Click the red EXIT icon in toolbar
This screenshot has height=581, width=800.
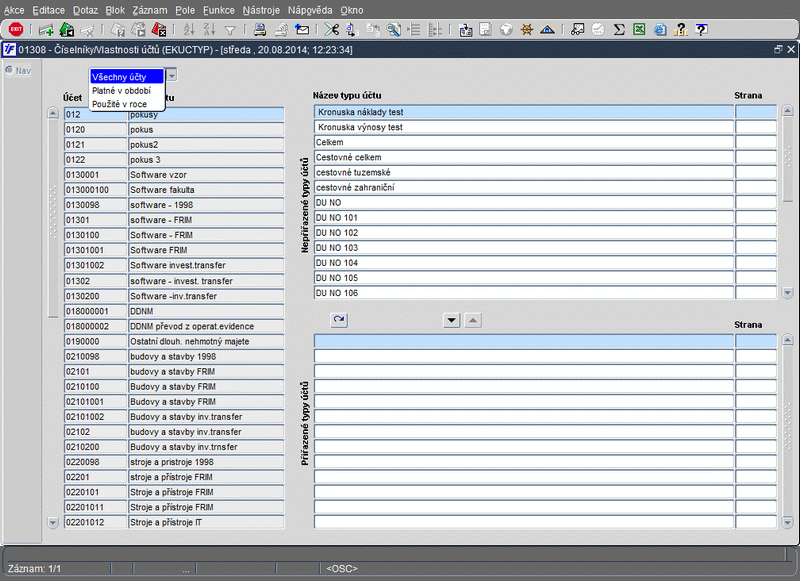16,30
